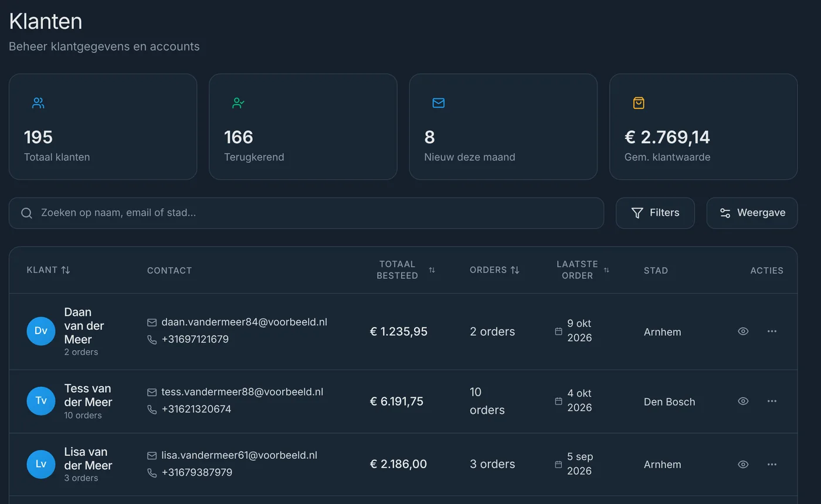Open the three-dots menu for Lisa's row
The height and width of the screenshot is (504, 821).
click(772, 464)
